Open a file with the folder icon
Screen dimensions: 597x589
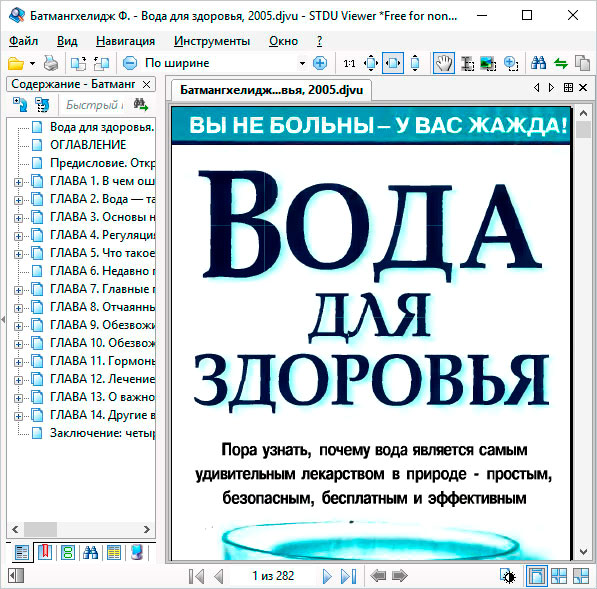(16, 63)
